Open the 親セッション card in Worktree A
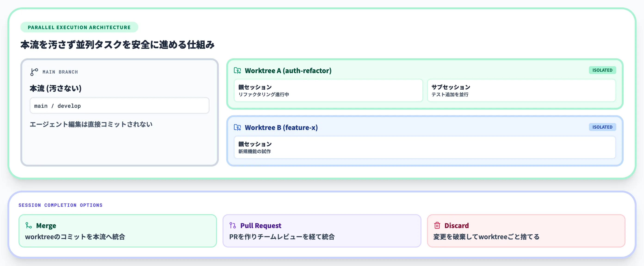Image resolution: width=644 pixels, height=266 pixels. pos(328,90)
